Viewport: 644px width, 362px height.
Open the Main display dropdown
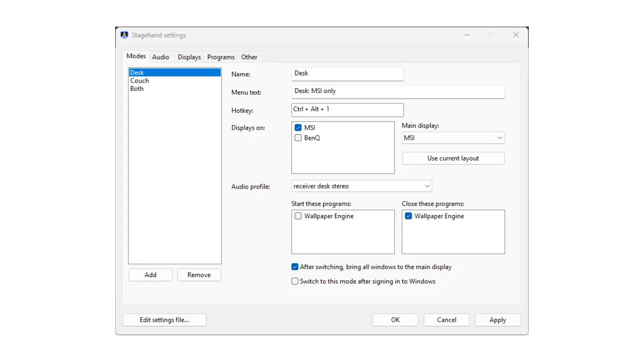coord(453,138)
